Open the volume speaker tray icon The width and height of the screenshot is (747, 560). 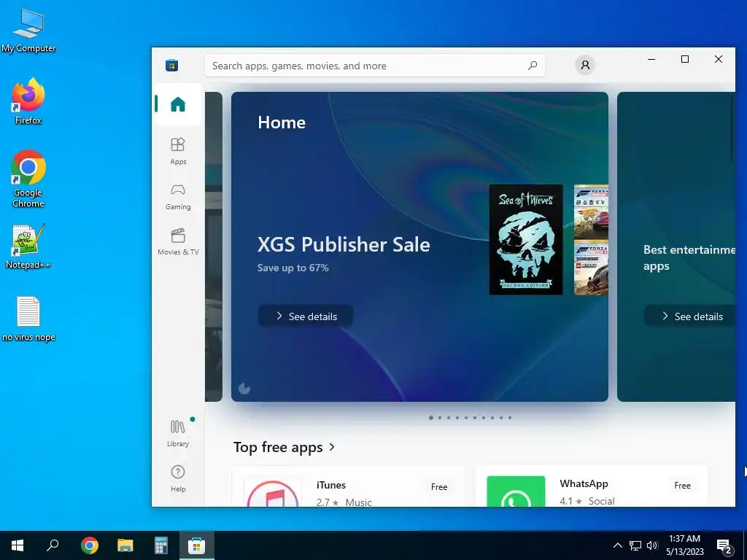click(x=652, y=545)
